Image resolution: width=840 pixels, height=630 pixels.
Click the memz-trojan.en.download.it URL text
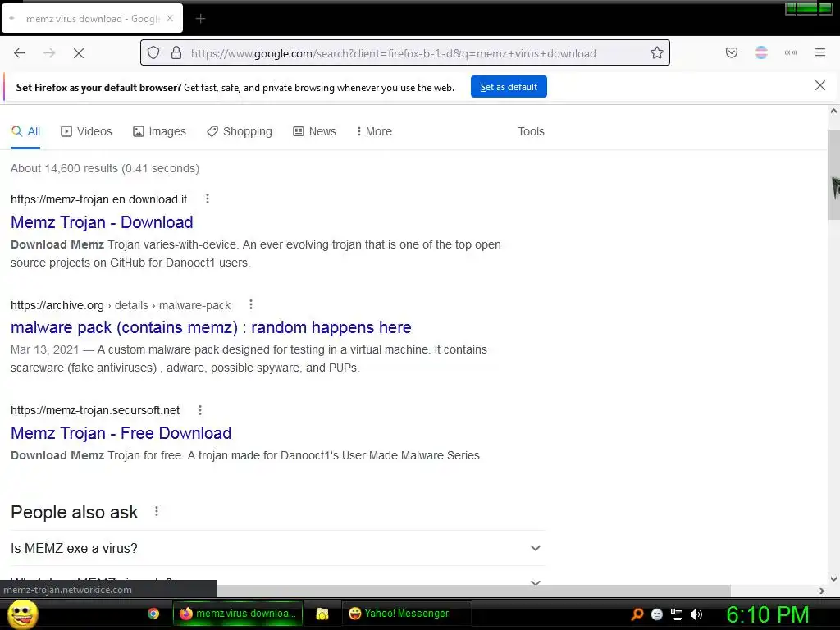tap(98, 199)
